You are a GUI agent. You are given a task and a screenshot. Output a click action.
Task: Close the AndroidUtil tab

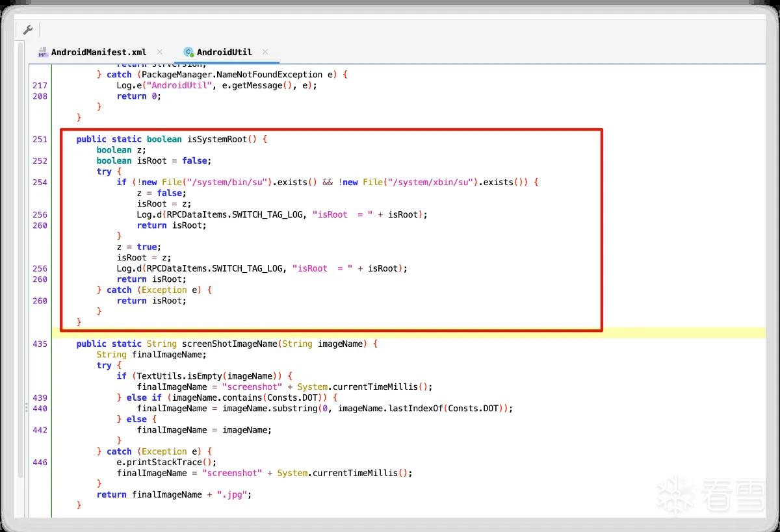click(265, 52)
